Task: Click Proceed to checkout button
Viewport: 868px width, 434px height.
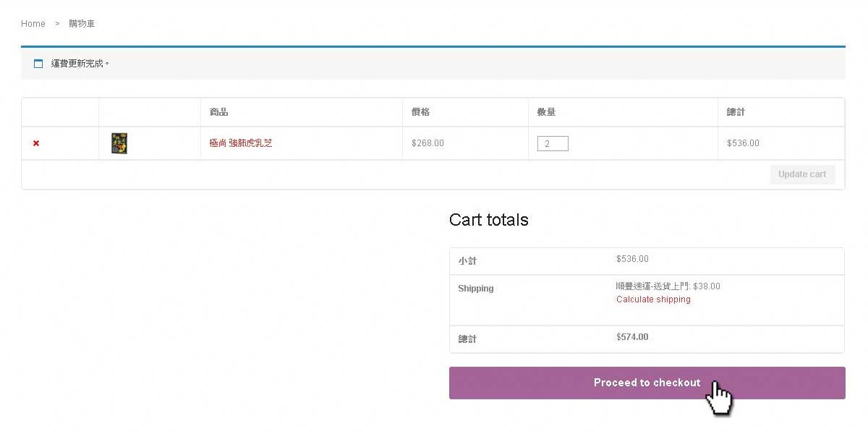Action: click(x=647, y=383)
